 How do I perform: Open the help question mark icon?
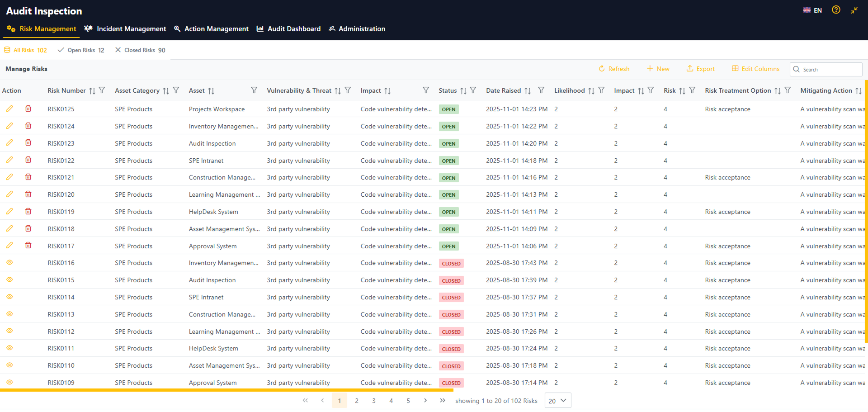pyautogui.click(x=836, y=10)
